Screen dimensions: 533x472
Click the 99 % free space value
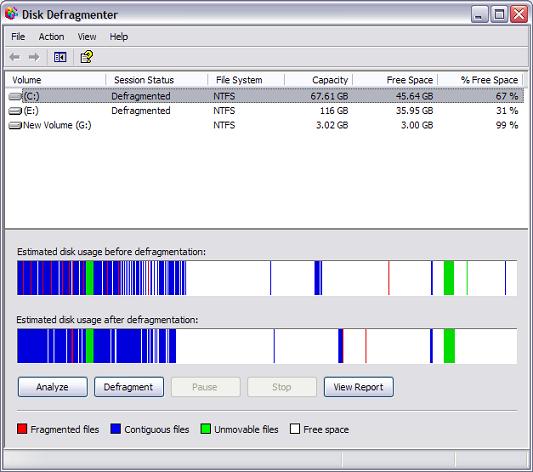coord(507,125)
